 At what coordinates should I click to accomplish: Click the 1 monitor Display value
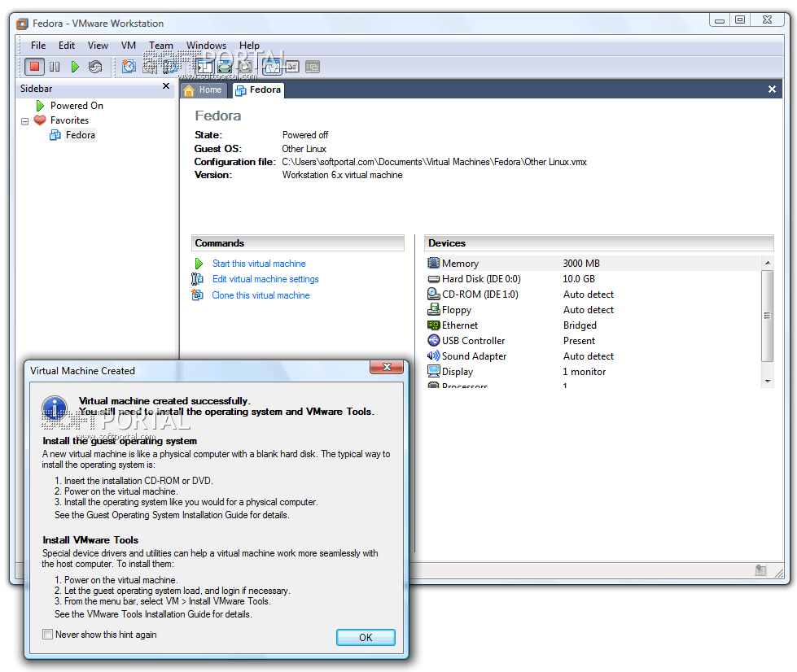coord(584,372)
